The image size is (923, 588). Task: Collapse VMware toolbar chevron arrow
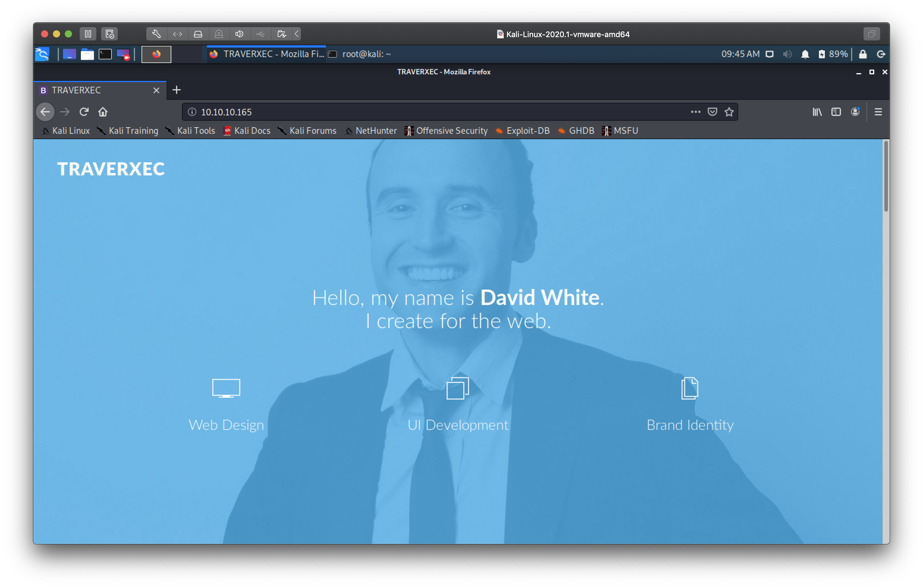tap(297, 34)
